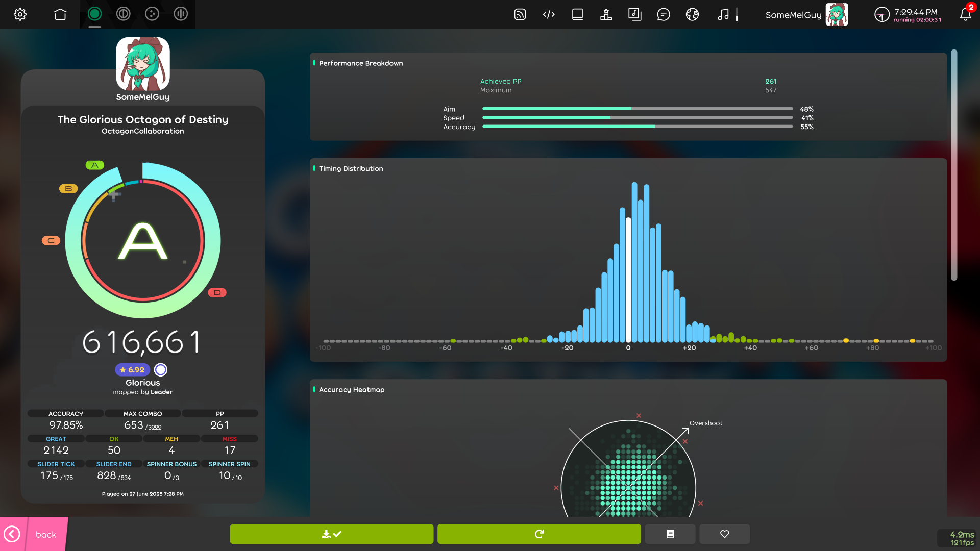Open the notifications bell
The width and height of the screenshot is (980, 551).
tap(965, 14)
